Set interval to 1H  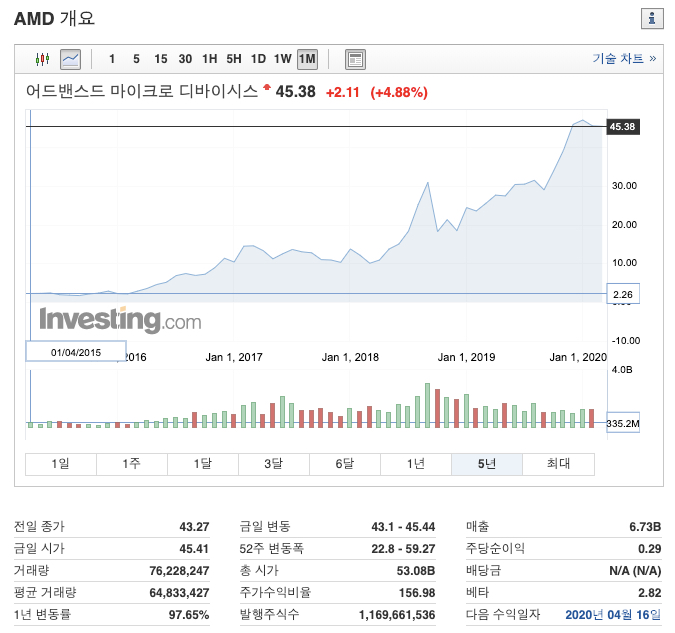point(210,59)
